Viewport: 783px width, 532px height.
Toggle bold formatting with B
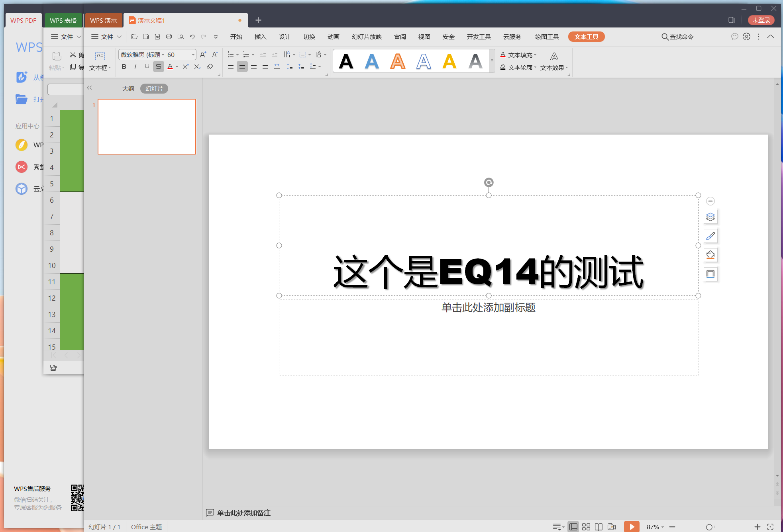[124, 67]
